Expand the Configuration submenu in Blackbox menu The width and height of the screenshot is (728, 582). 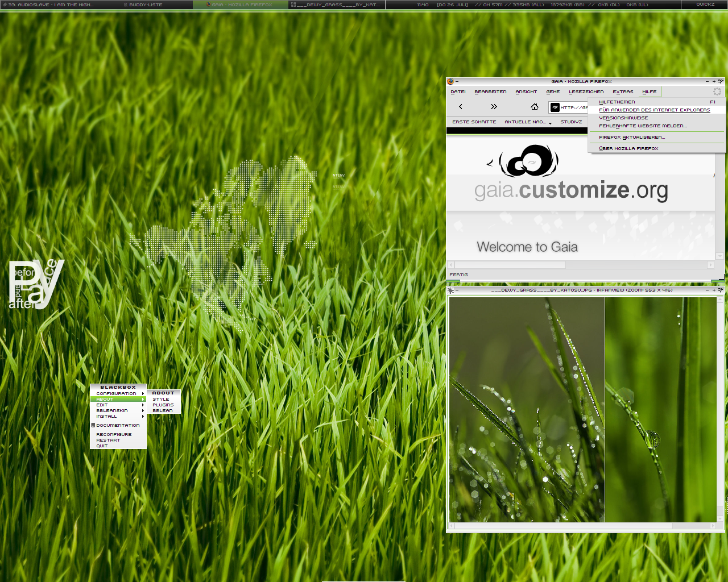(118, 393)
